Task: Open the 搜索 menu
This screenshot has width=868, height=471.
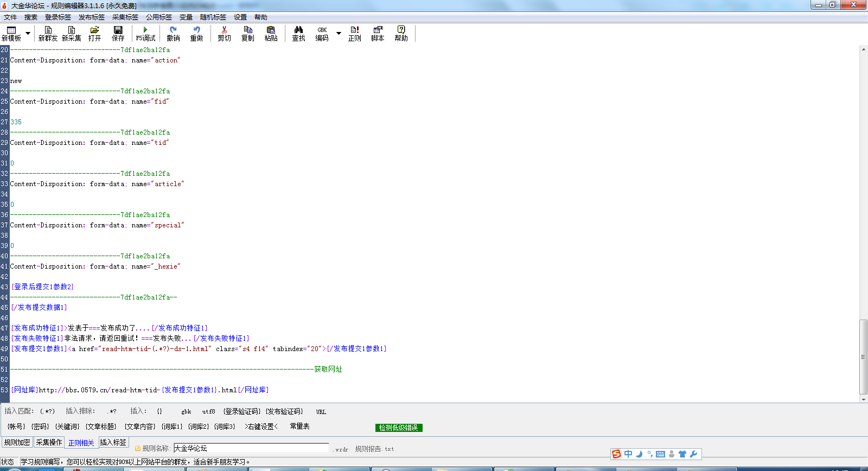Action: click(x=31, y=17)
